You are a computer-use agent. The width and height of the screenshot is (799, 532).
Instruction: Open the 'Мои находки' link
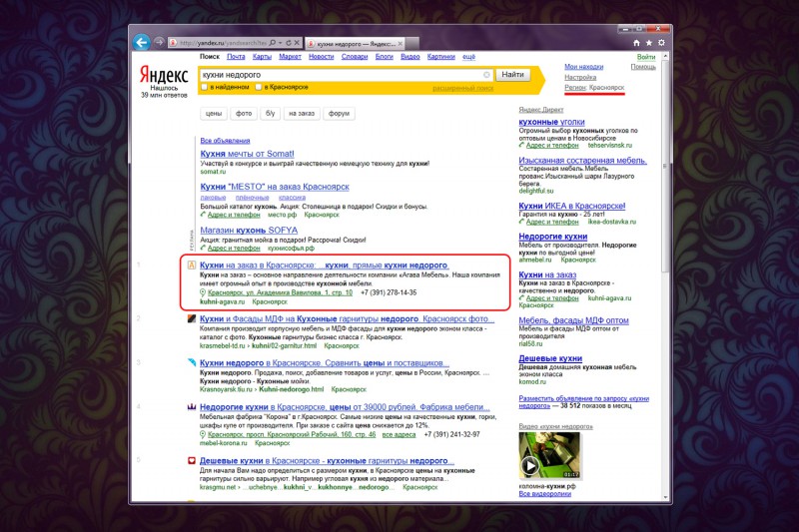coord(584,67)
